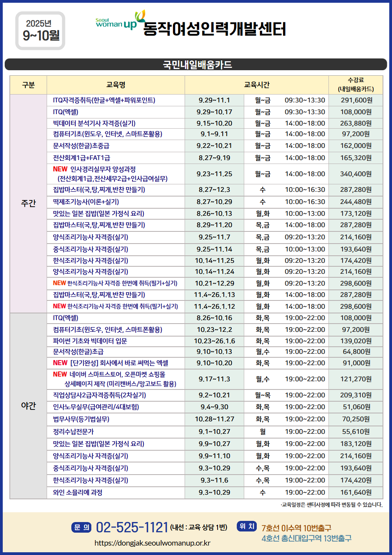
Task: Select the 야간 category cell
Action: pos(29,406)
